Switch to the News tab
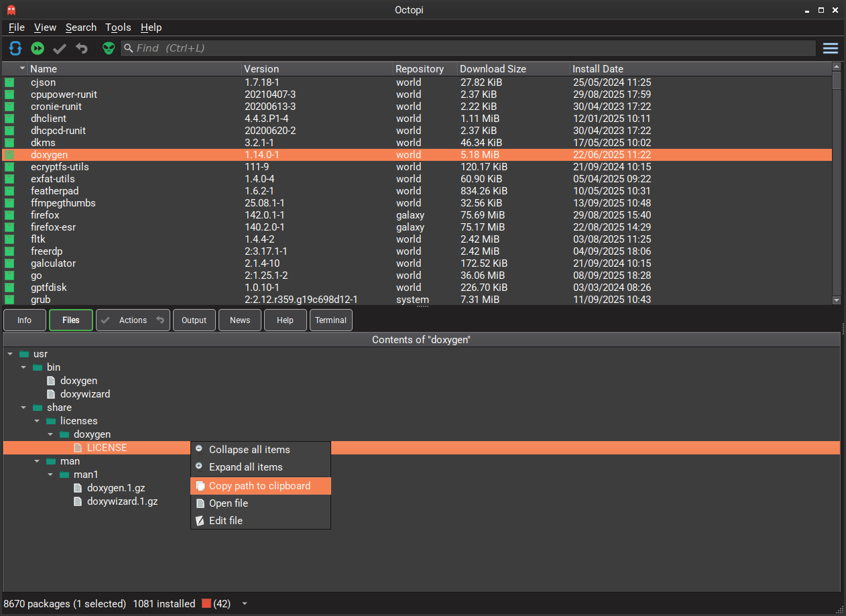The width and height of the screenshot is (846, 616). click(x=240, y=320)
